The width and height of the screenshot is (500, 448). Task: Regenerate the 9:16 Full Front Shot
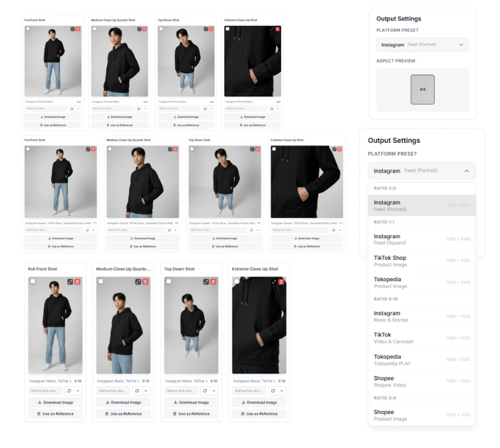pyautogui.click(x=69, y=391)
